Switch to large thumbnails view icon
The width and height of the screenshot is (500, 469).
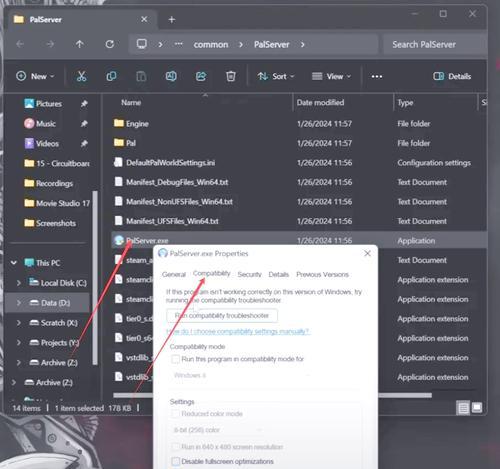click(477, 407)
